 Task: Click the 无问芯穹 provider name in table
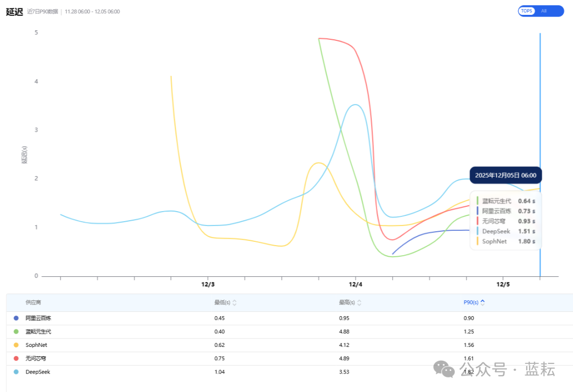pyautogui.click(x=36, y=359)
